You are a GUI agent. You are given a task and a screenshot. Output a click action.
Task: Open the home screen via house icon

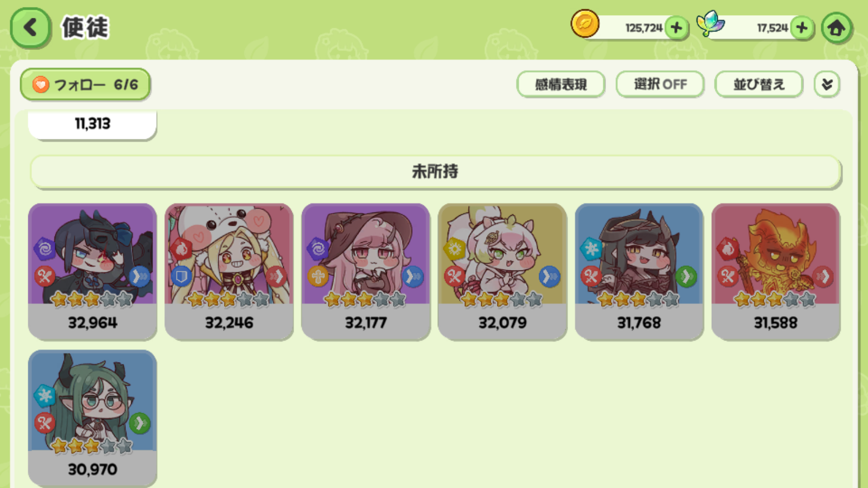tap(836, 28)
